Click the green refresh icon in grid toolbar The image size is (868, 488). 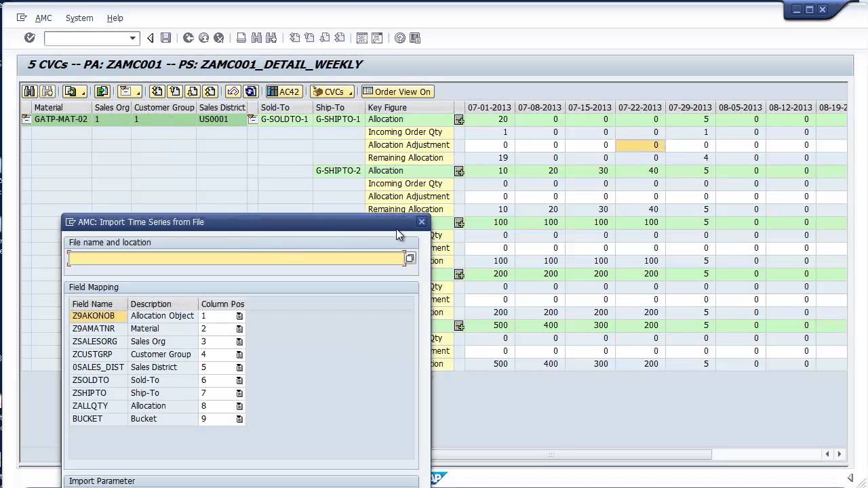tap(102, 91)
